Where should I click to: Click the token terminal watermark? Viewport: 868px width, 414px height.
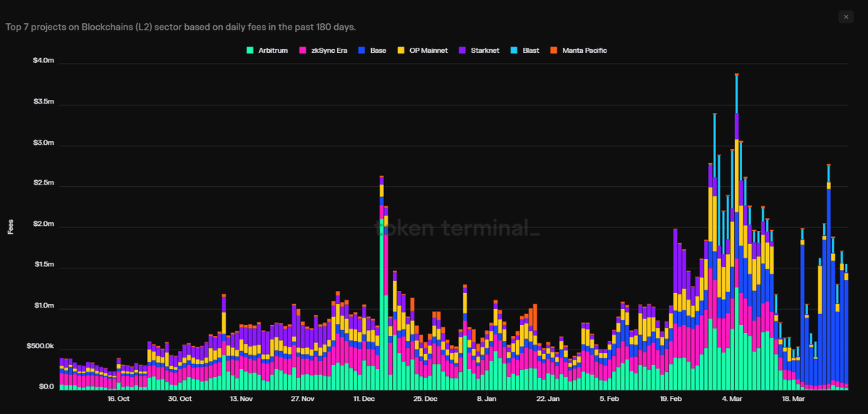pyautogui.click(x=456, y=228)
